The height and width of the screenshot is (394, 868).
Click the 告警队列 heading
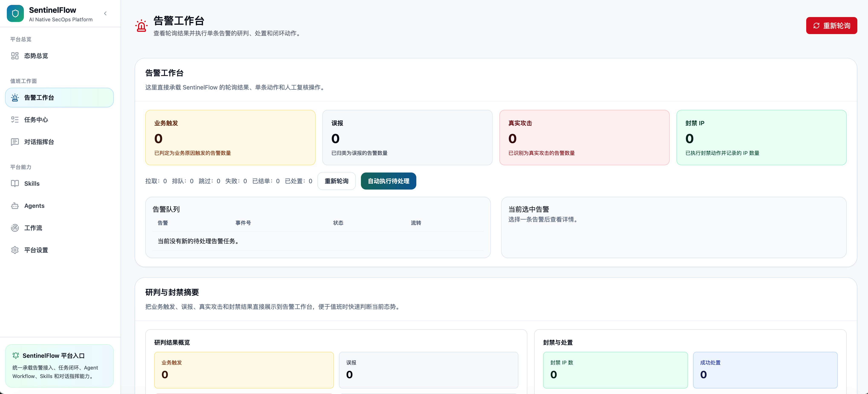coord(166,210)
